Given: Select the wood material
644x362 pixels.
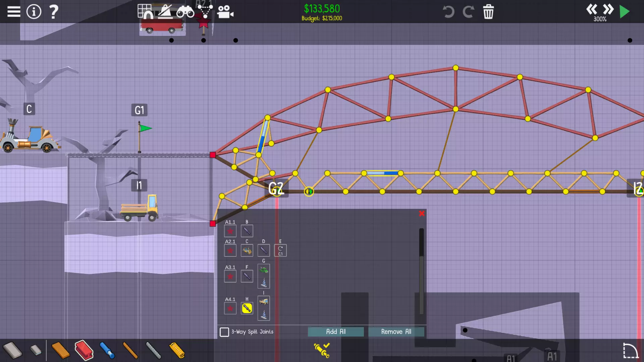Looking at the screenshot, I should pos(60,350).
